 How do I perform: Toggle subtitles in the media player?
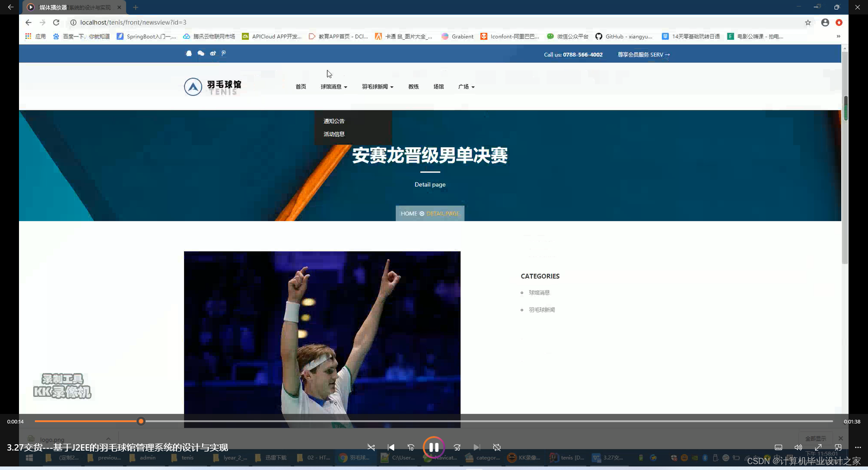[779, 447]
